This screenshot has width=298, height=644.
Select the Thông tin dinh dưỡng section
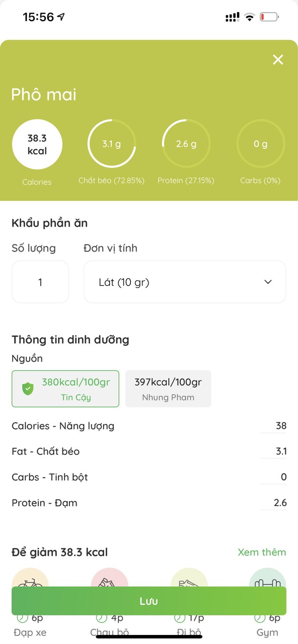click(x=70, y=340)
